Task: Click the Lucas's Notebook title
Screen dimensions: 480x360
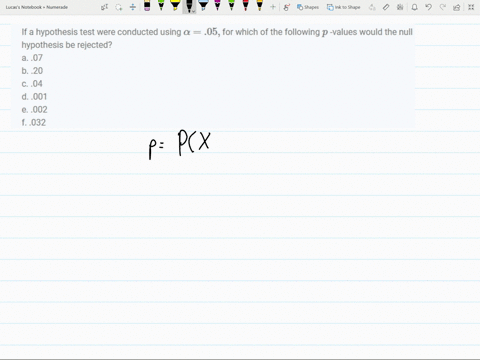Action: pyautogui.click(x=37, y=7)
